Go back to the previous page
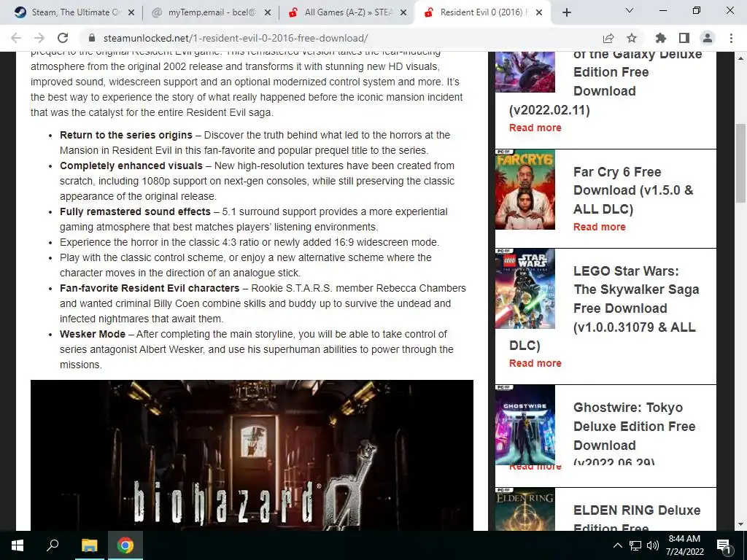Screen dimensions: 747x560 point(16,38)
